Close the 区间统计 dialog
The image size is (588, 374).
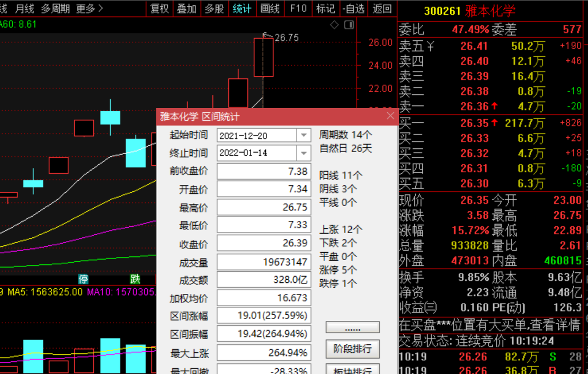click(390, 116)
